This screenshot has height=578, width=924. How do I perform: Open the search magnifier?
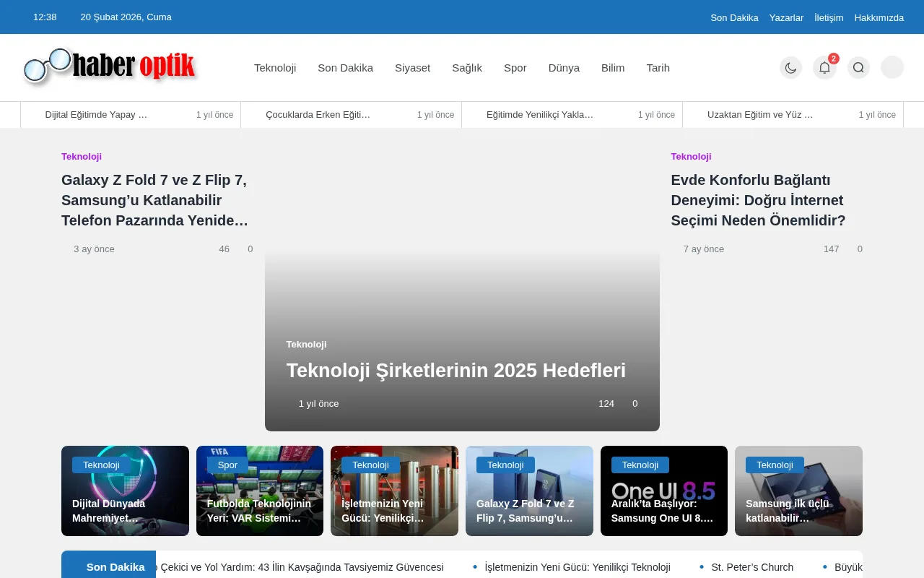point(858,67)
